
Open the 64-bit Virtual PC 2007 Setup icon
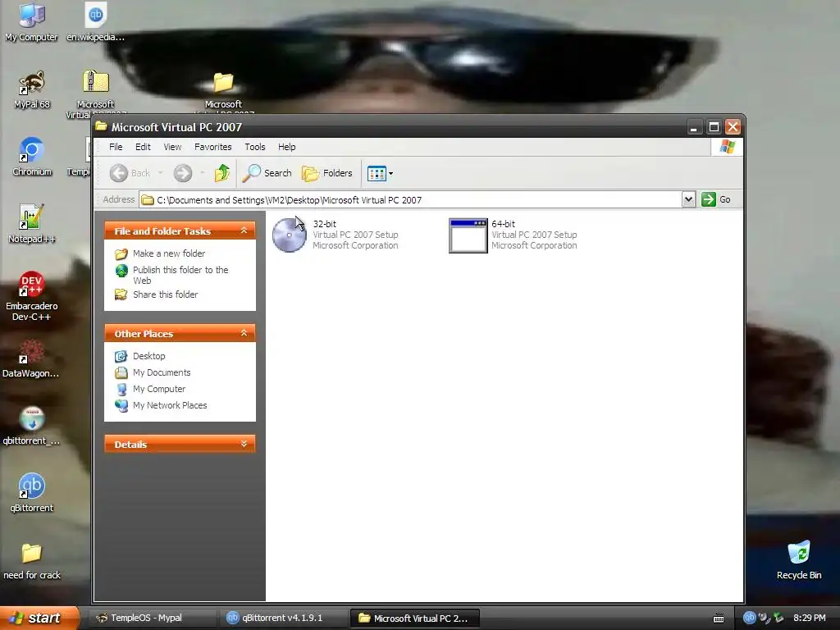click(x=468, y=235)
